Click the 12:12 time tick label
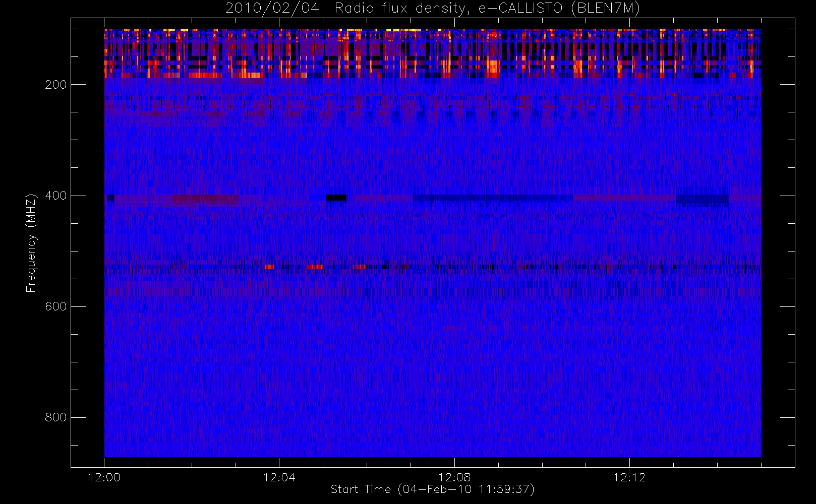Viewport: 816px width, 504px height. tap(629, 477)
